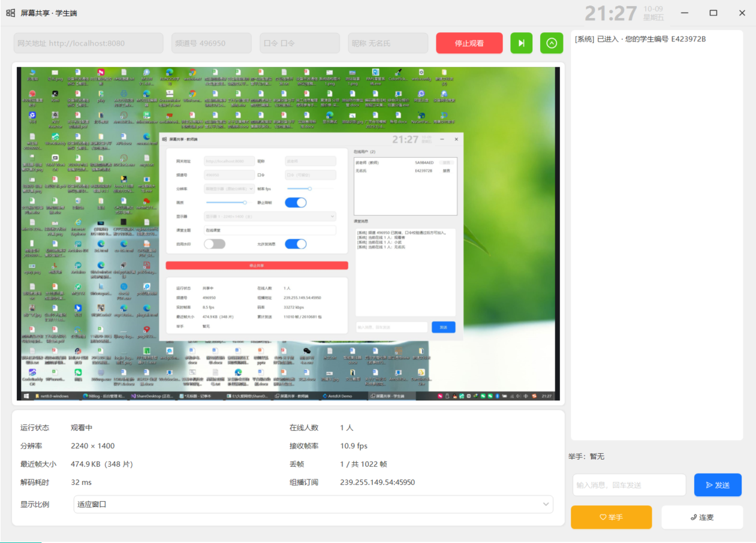The height and width of the screenshot is (543, 756).
Task: Click the 21:27 clock in student title bar
Action: pyautogui.click(x=610, y=13)
